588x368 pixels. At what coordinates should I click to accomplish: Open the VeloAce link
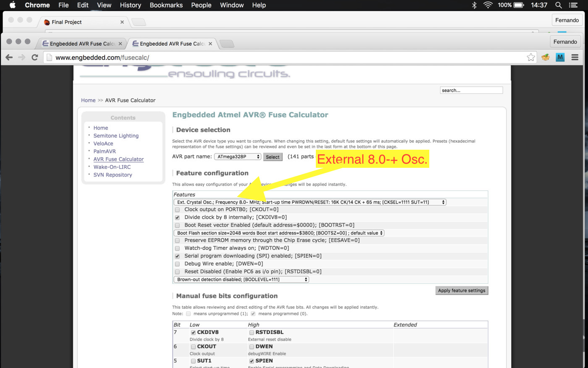[x=103, y=143]
